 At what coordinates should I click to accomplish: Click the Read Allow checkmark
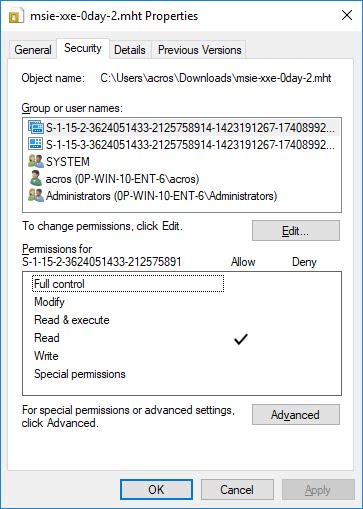(x=241, y=338)
